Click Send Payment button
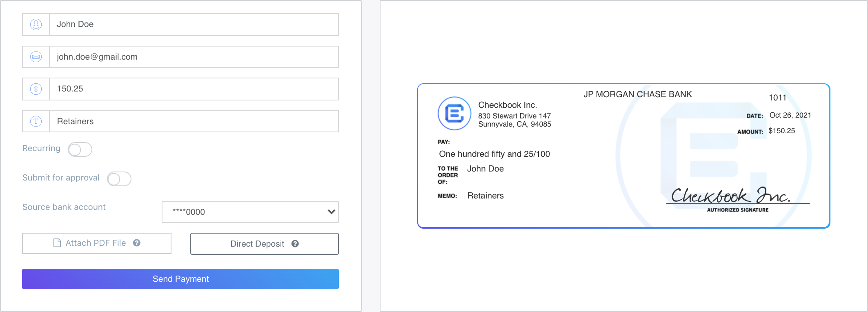This screenshot has width=868, height=312. click(x=180, y=279)
